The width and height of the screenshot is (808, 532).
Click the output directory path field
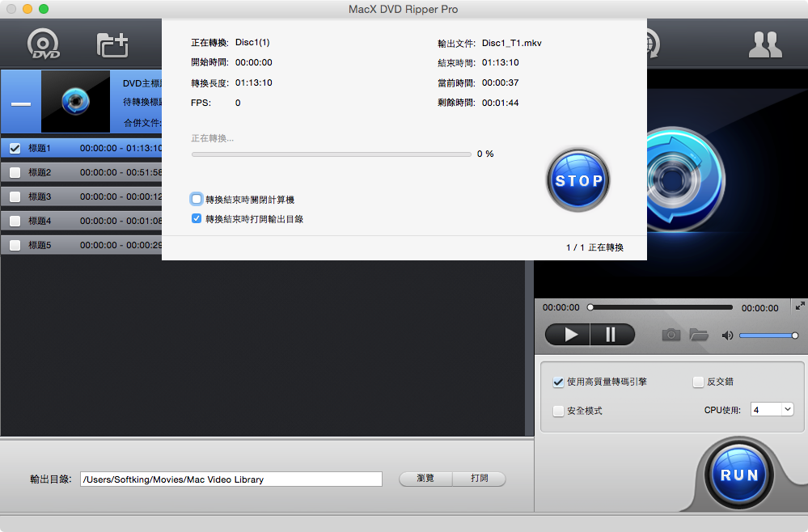231,479
